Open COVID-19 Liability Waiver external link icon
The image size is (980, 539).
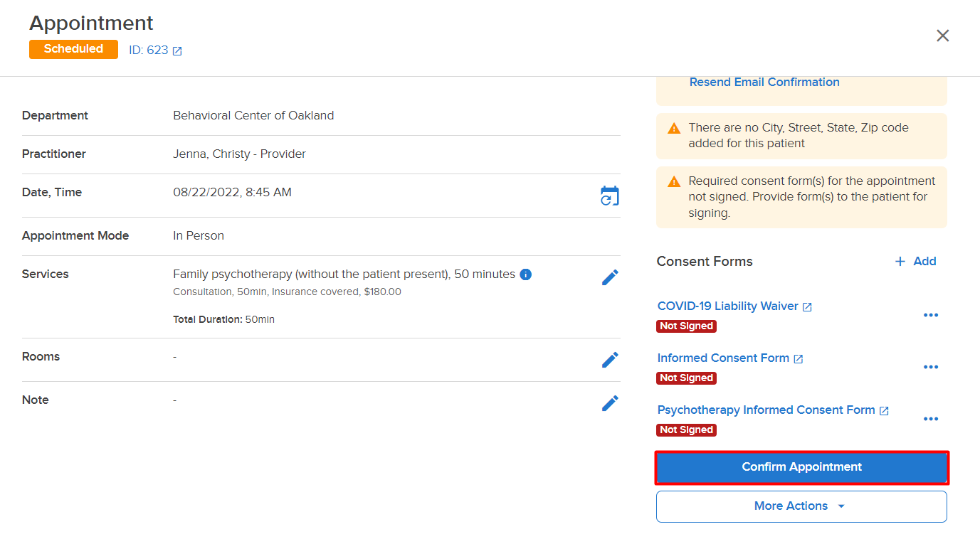coord(807,307)
